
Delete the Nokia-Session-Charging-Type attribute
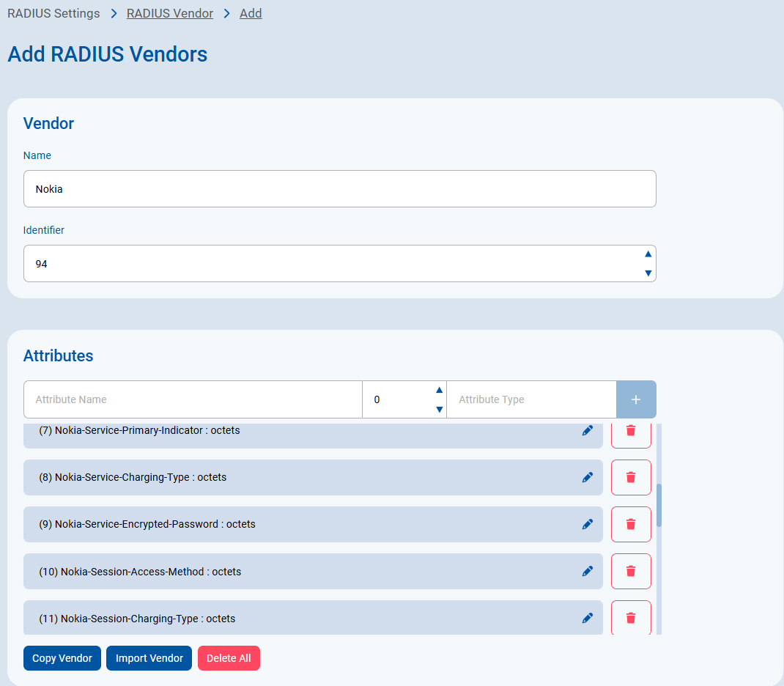pos(631,618)
